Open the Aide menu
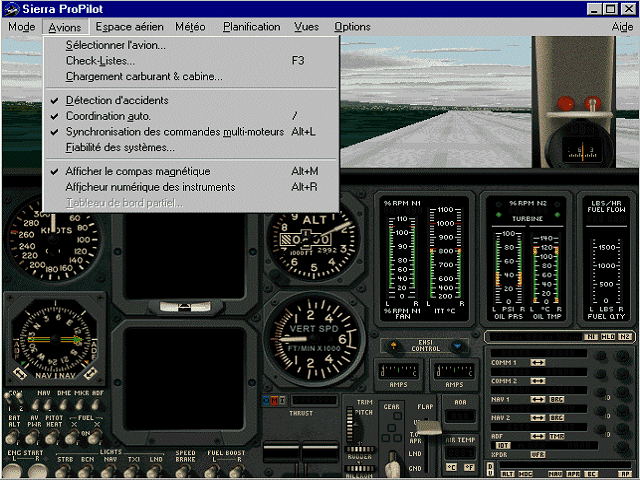 coord(622,27)
